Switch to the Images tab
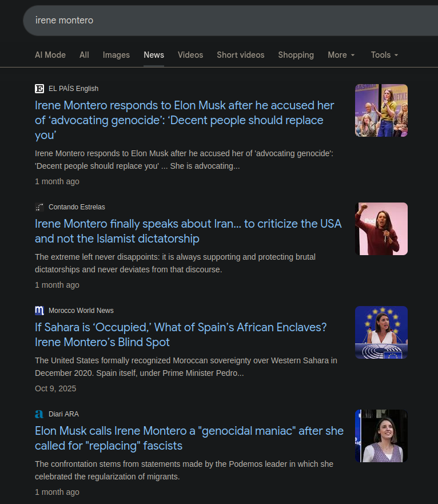438x504 pixels. pyautogui.click(x=116, y=55)
